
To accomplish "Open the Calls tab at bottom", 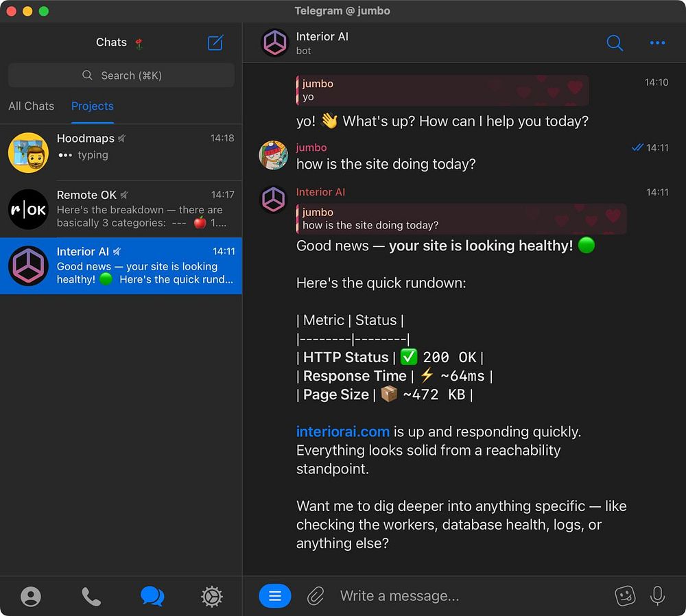I will pos(91,596).
